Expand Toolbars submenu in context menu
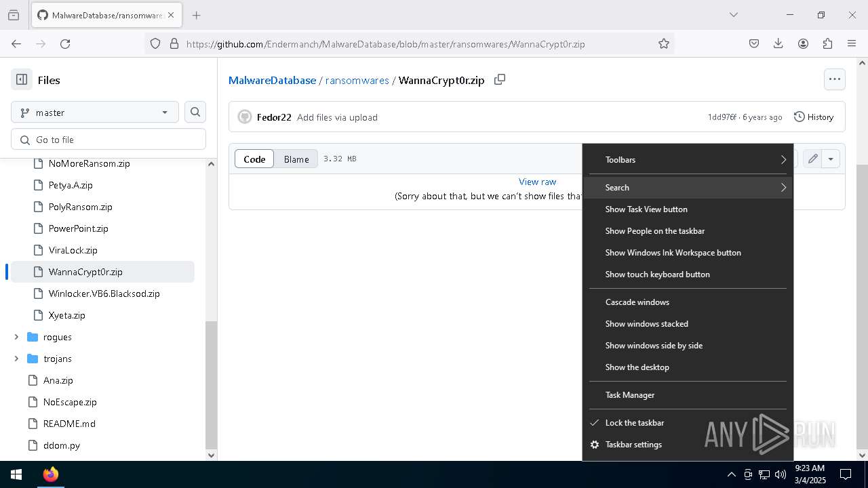This screenshot has height=488, width=868. [x=688, y=160]
